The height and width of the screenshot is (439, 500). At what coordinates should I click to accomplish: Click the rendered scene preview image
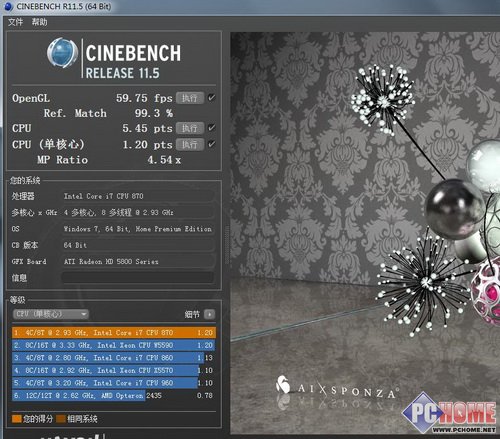(365, 233)
